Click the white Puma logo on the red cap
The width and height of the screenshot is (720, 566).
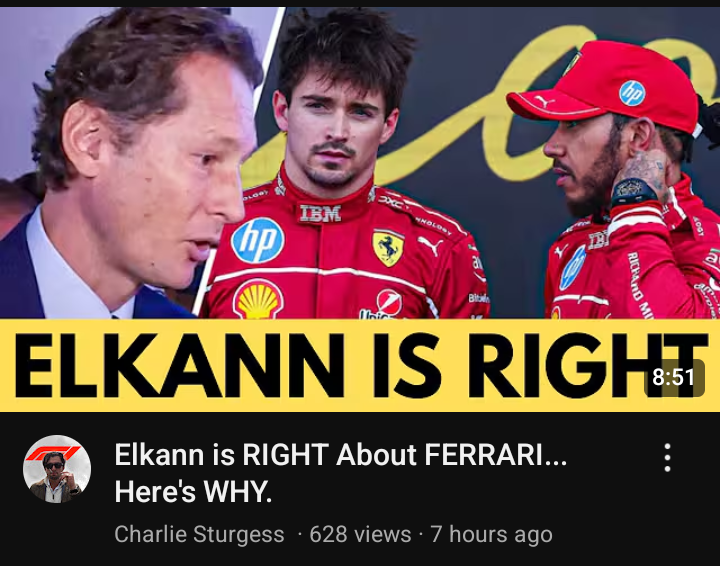[544, 100]
